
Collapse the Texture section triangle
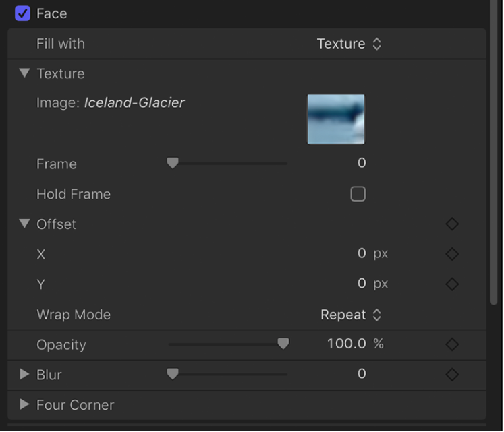(25, 73)
